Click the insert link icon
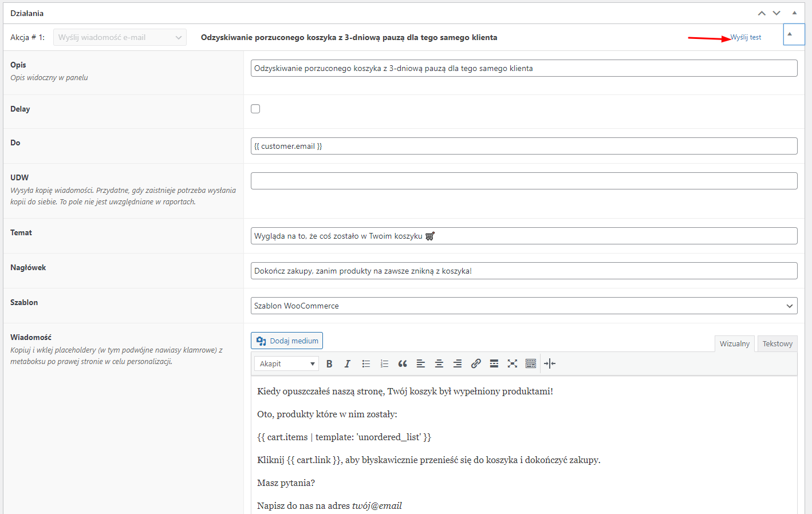 pyautogui.click(x=476, y=364)
